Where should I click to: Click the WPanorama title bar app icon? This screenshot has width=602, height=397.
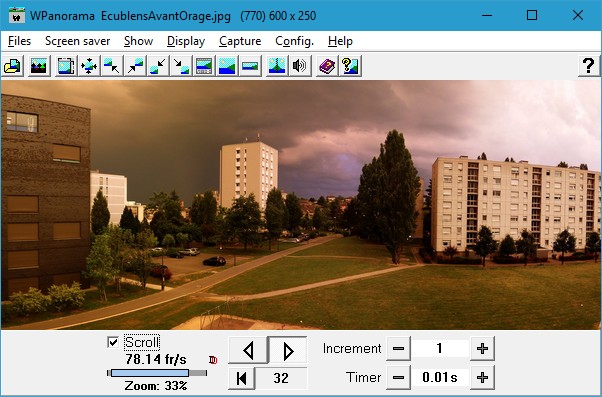pos(17,16)
